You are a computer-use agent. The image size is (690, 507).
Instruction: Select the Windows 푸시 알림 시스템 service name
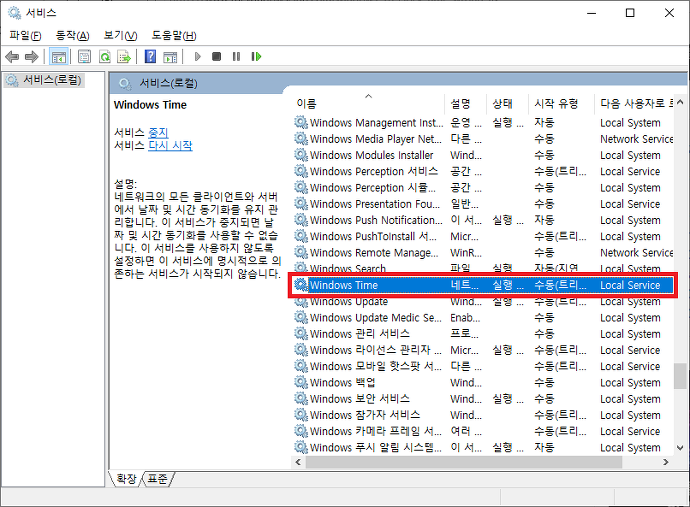[375, 448]
